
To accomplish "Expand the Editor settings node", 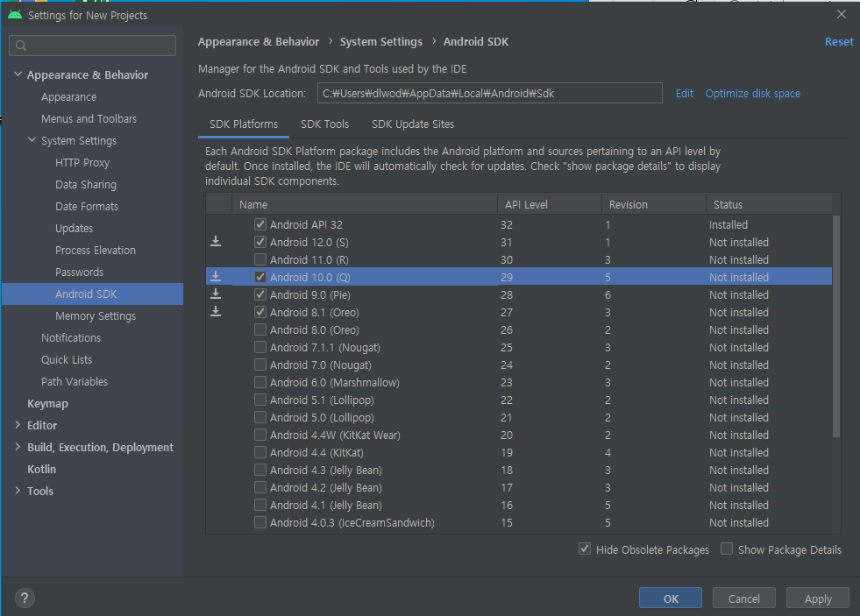I will pyautogui.click(x=18, y=425).
